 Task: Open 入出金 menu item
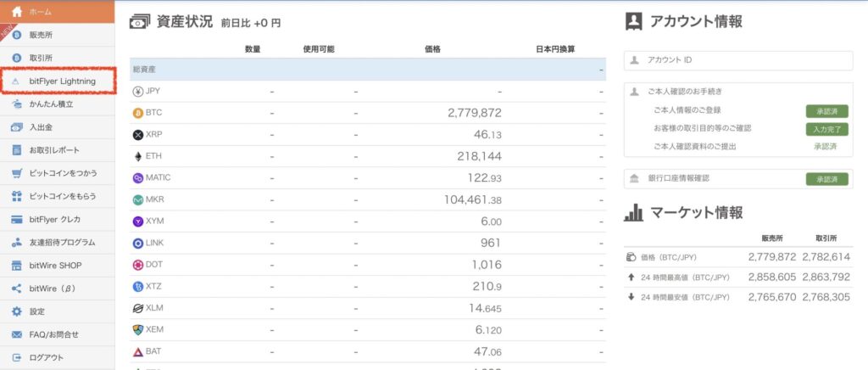coord(58,127)
